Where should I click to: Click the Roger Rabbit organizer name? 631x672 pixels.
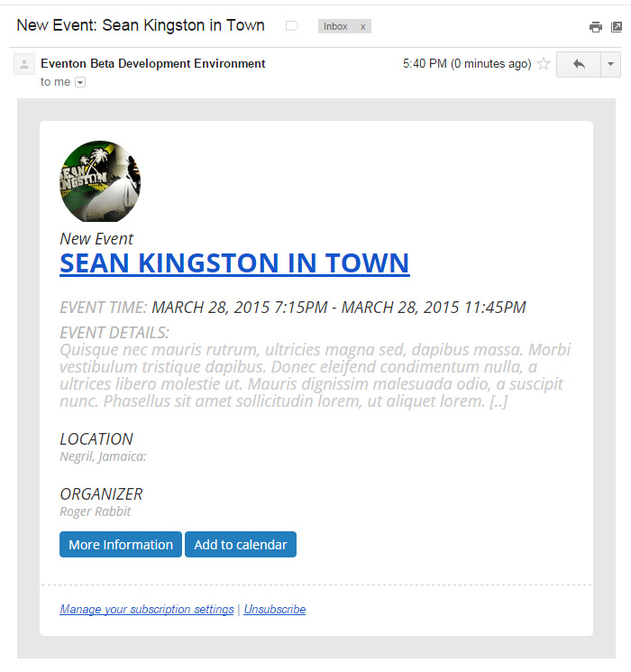pyautogui.click(x=95, y=511)
